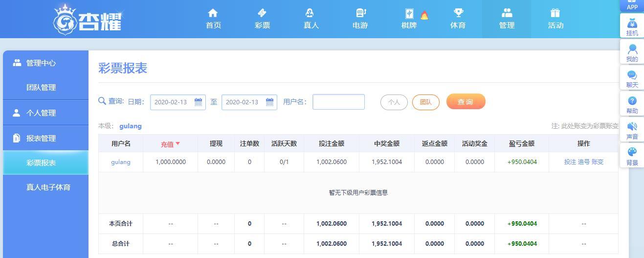The image size is (644, 258).
Task: Open the start date calendar picker
Action: 198,102
